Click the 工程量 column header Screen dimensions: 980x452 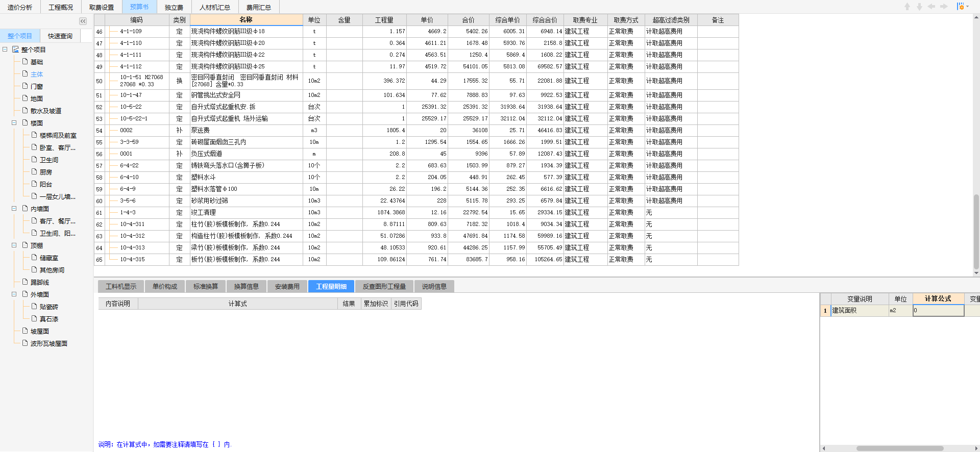pos(384,20)
